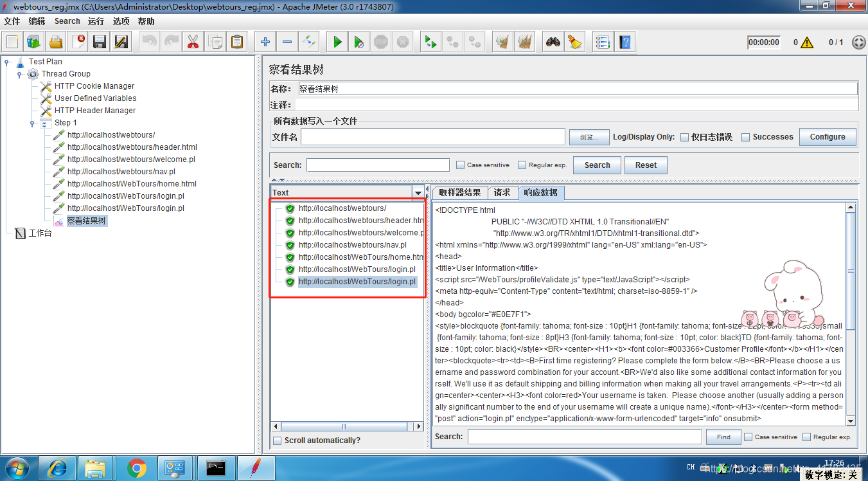The width and height of the screenshot is (868, 481).
Task: Open the Text renderer dropdown
Action: click(418, 192)
